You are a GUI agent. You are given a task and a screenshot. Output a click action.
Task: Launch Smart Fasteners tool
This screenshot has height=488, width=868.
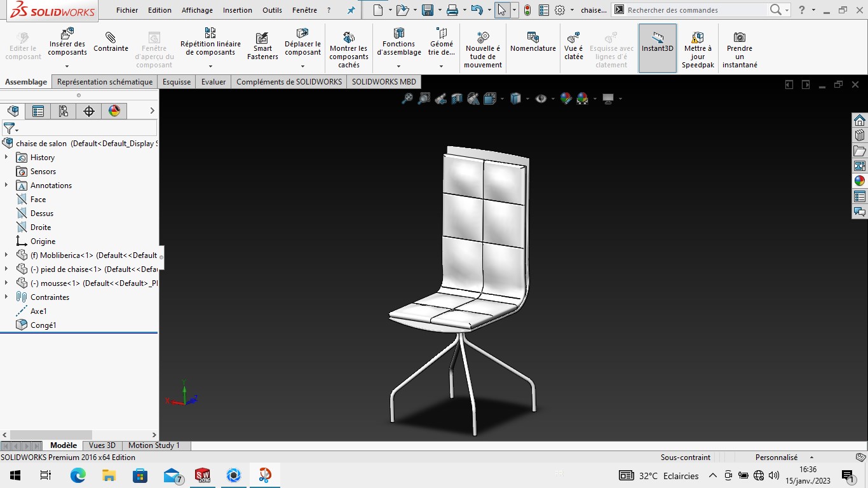[262, 46]
